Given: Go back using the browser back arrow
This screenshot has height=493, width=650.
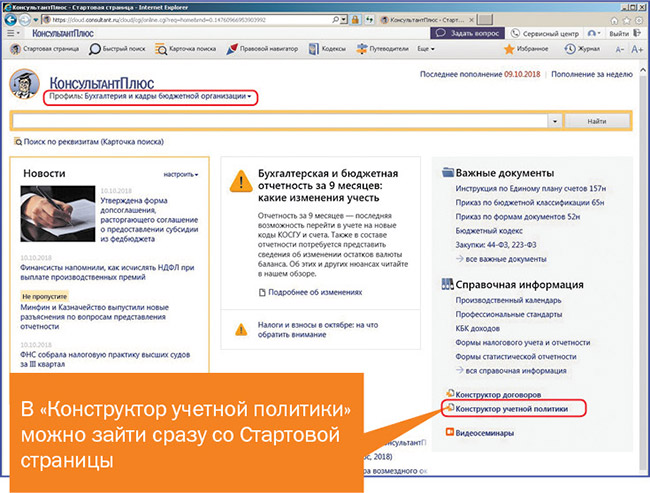Looking at the screenshot, I should pyautogui.click(x=11, y=19).
